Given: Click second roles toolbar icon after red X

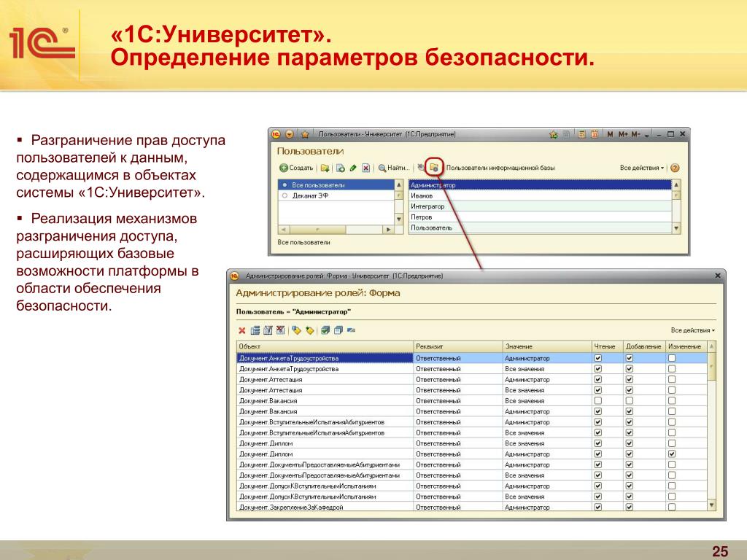Looking at the screenshot, I should [255, 330].
